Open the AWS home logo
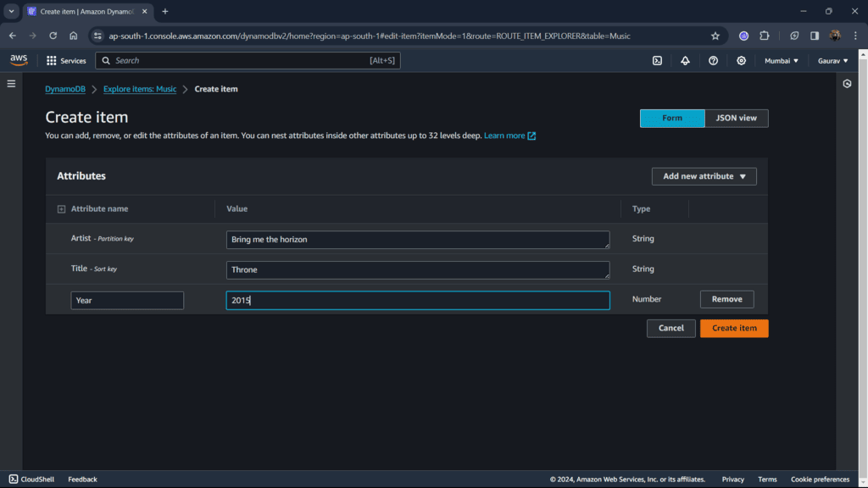868x488 pixels. (x=19, y=60)
